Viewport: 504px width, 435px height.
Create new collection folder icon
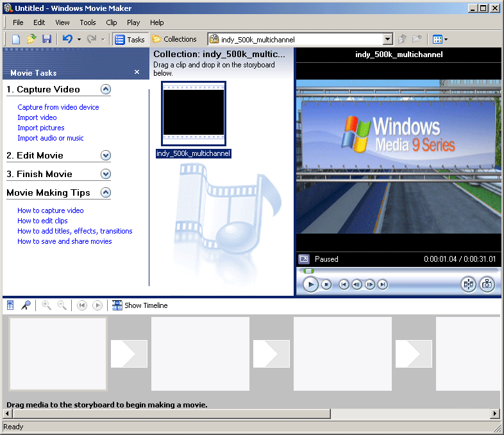(417, 39)
